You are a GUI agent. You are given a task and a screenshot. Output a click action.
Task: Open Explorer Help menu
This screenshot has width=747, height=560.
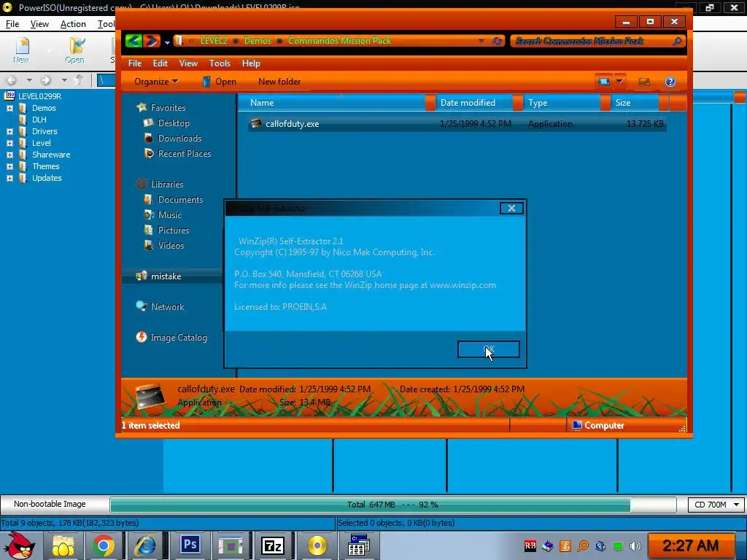(x=251, y=63)
